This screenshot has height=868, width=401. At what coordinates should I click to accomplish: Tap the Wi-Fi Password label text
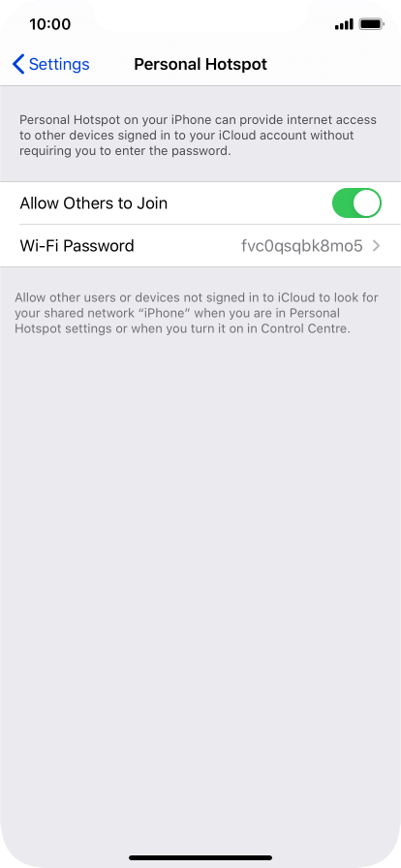pyautogui.click(x=77, y=246)
